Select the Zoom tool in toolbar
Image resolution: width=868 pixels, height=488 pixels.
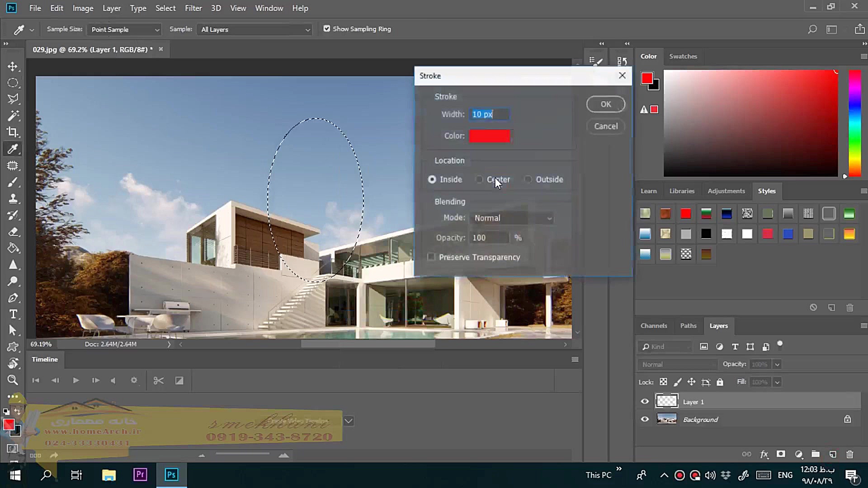[x=13, y=380]
